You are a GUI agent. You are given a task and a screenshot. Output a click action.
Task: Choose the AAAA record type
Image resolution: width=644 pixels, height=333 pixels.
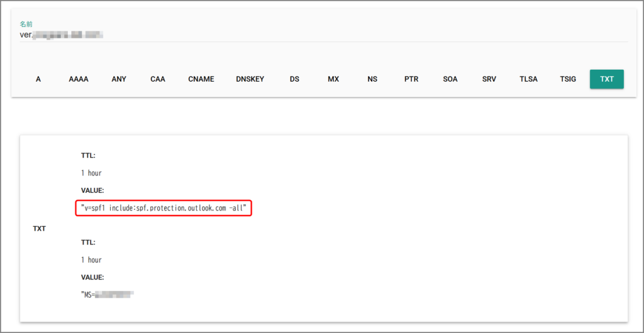point(79,79)
